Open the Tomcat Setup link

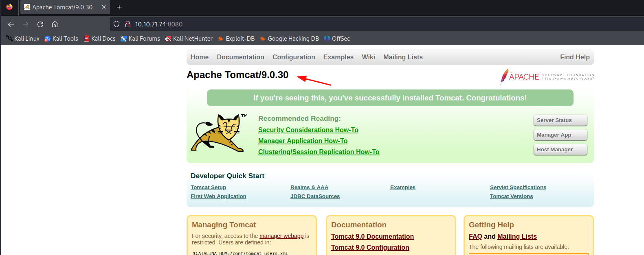(x=208, y=187)
